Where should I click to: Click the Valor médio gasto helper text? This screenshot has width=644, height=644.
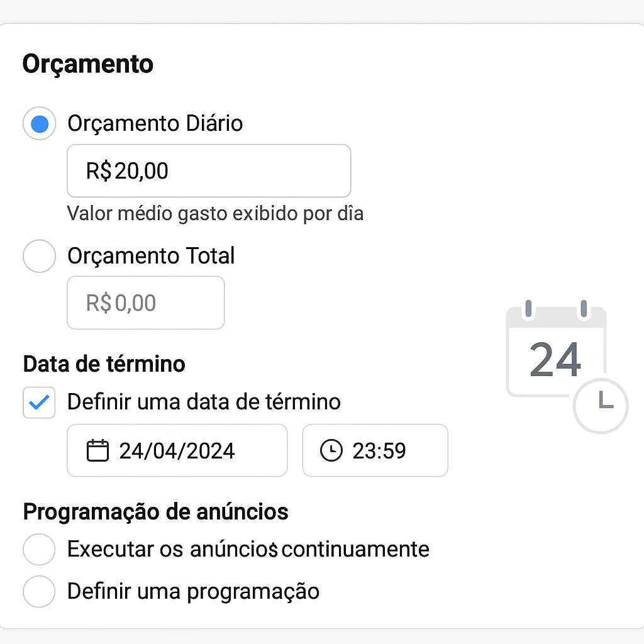tap(215, 214)
